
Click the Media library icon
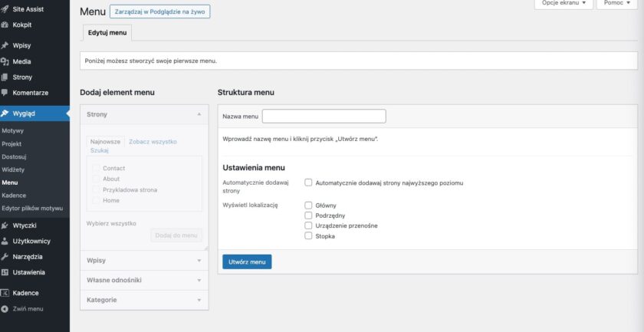[x=5, y=61]
